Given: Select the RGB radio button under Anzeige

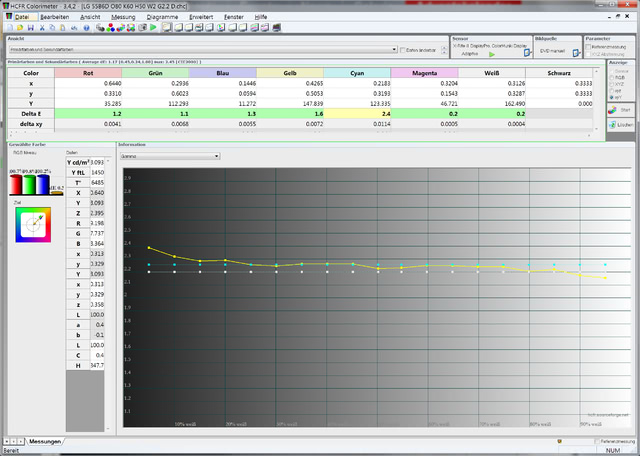Looking at the screenshot, I should coord(611,78).
